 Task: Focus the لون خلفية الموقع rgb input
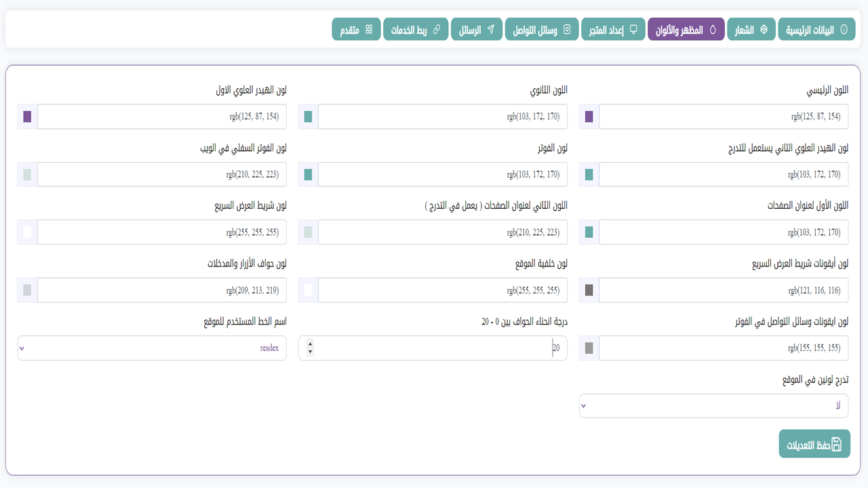coord(442,291)
